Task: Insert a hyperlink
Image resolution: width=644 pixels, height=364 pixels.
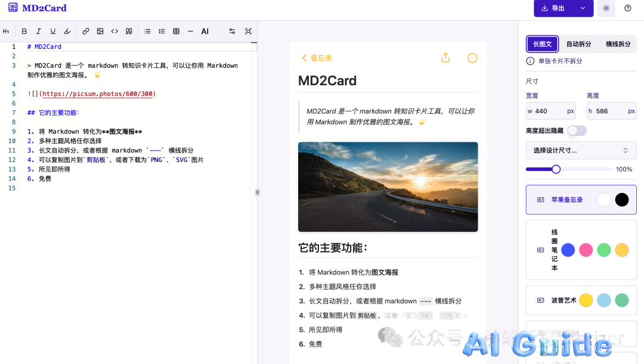Action: tap(85, 31)
